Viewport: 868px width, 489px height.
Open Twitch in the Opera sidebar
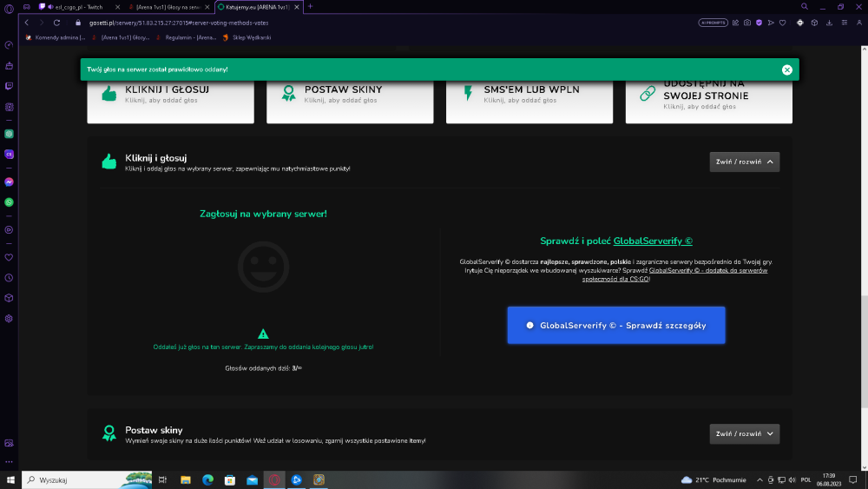(9, 86)
